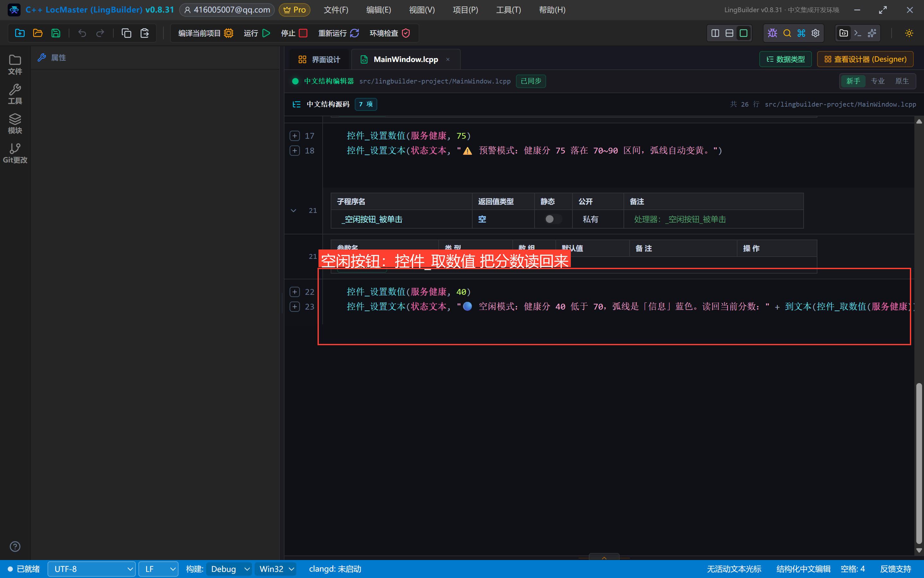Viewport: 924px width, 578px height.
Task: Open folder icon in the toolbar
Action: [38, 33]
